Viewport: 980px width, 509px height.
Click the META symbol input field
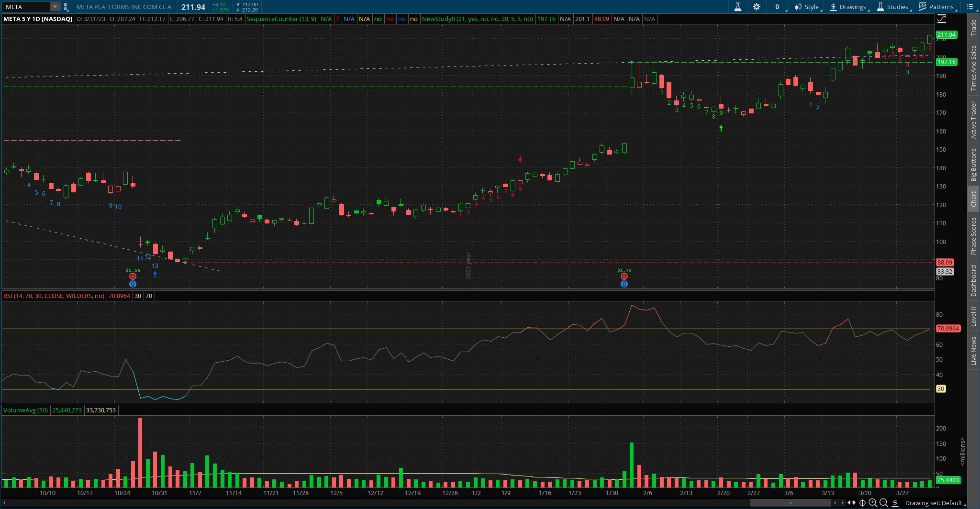27,7
